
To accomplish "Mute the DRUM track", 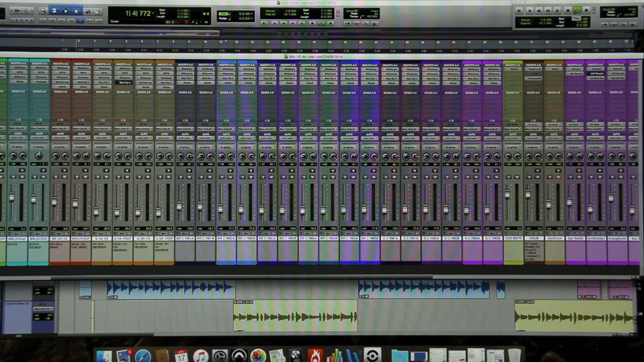I will click(x=538, y=177).
